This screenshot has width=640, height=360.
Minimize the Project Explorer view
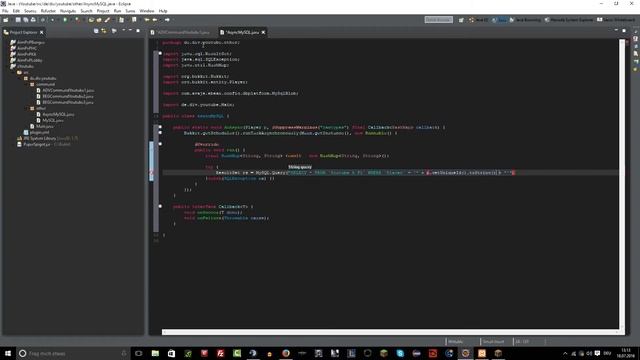[x=131, y=31]
